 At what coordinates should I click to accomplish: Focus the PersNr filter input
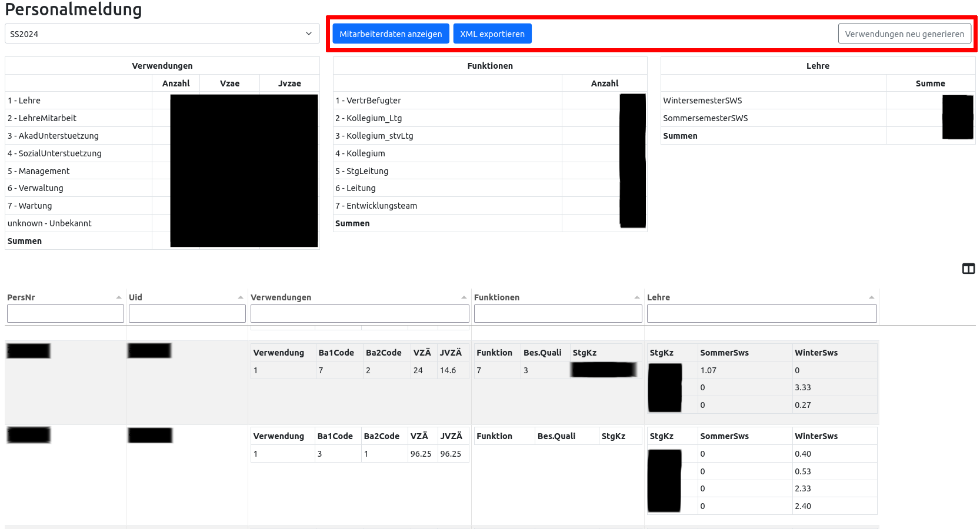tap(65, 314)
